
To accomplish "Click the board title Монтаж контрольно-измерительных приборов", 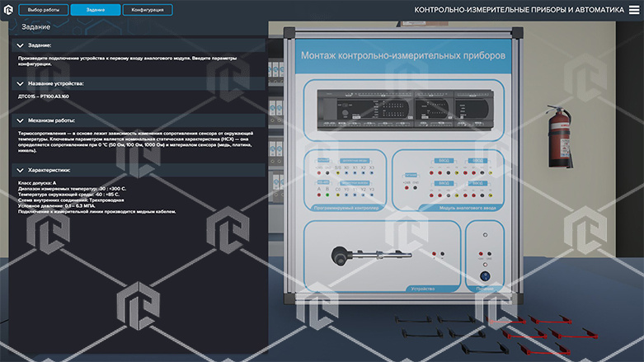I will [403, 56].
